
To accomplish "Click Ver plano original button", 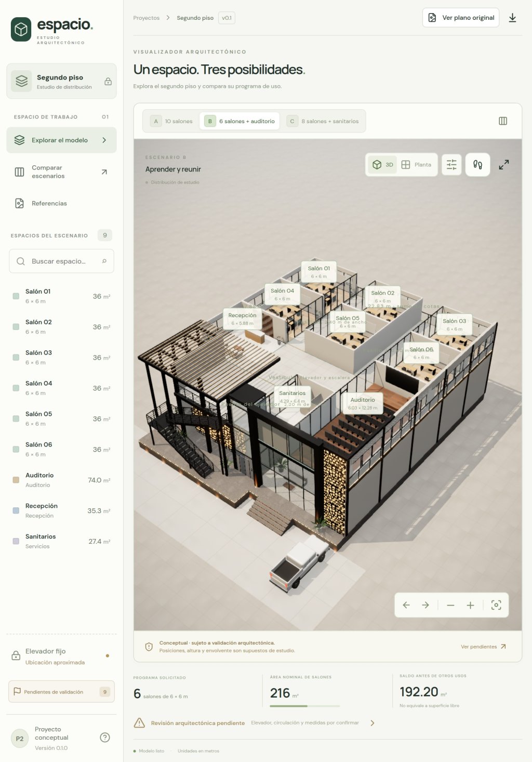I will (461, 18).
